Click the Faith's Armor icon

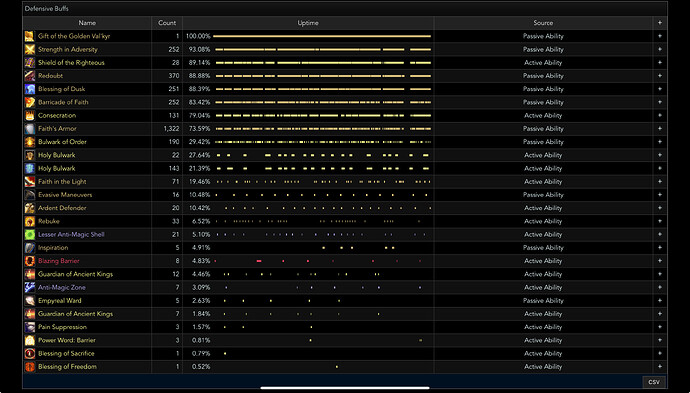pyautogui.click(x=29, y=129)
